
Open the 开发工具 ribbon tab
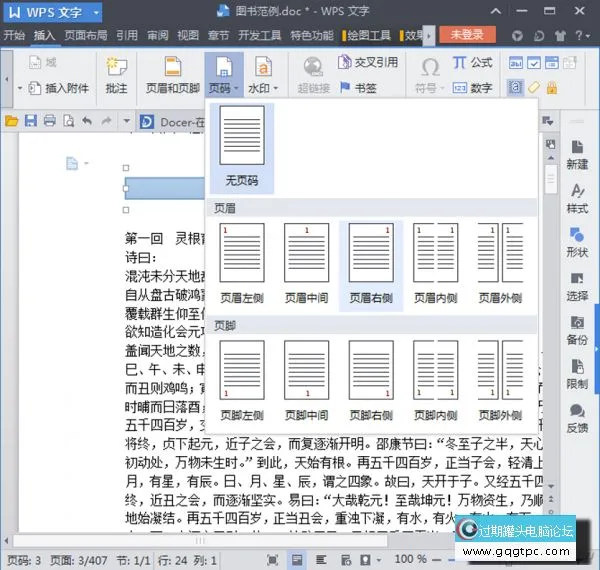click(x=259, y=35)
